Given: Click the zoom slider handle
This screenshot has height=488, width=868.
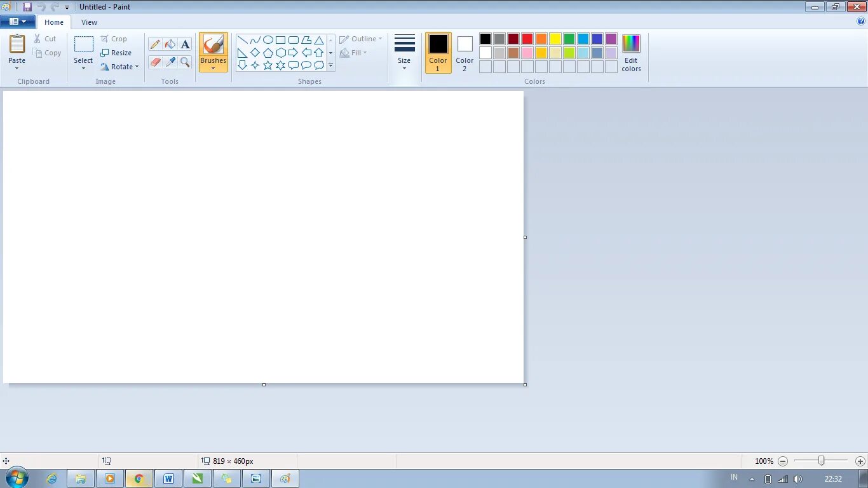Looking at the screenshot, I should (x=821, y=461).
